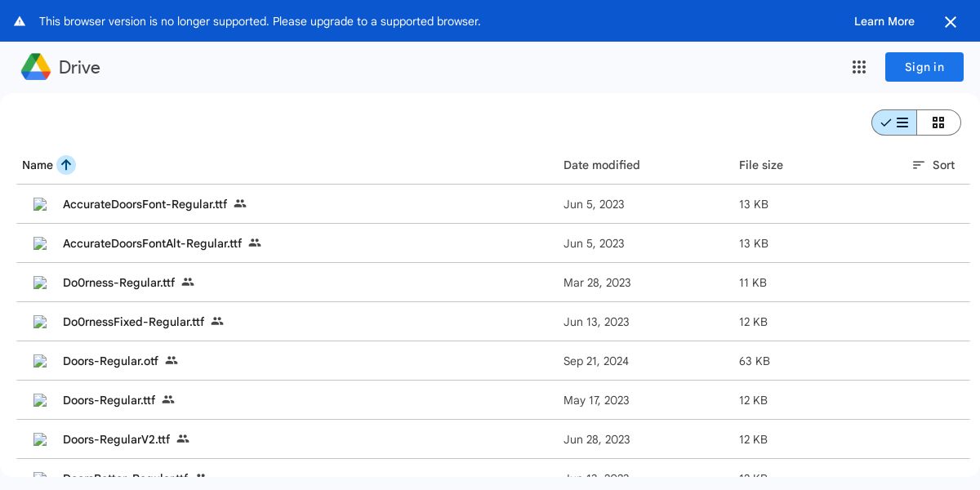Open the Learn More link

tap(884, 21)
